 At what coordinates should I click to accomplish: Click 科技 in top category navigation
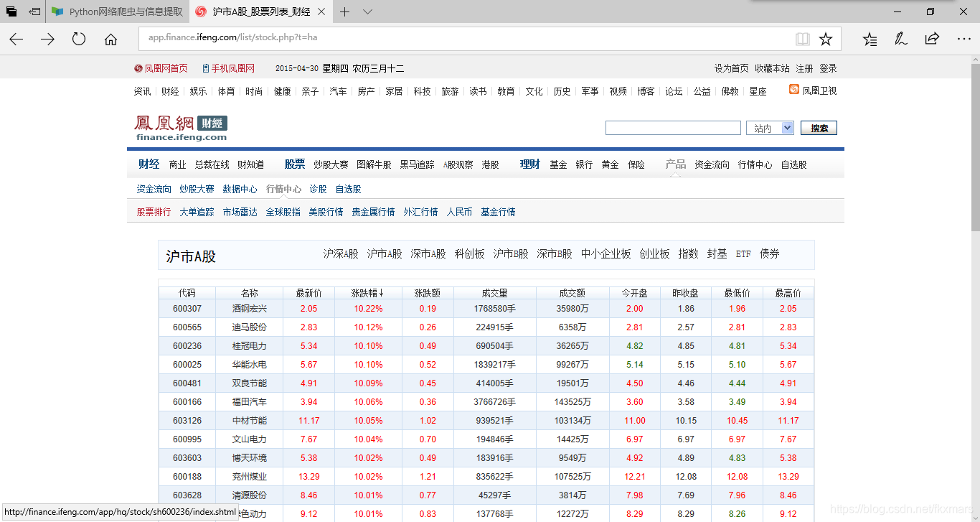pos(422,91)
